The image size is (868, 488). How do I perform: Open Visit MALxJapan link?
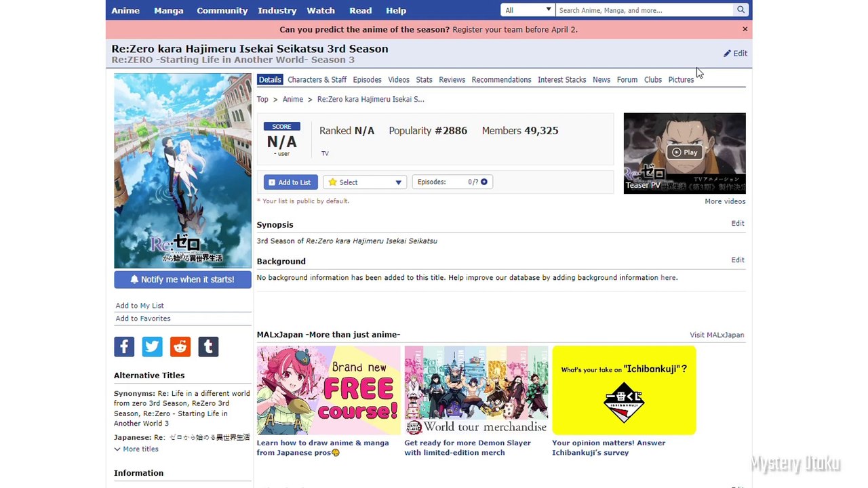pyautogui.click(x=717, y=335)
